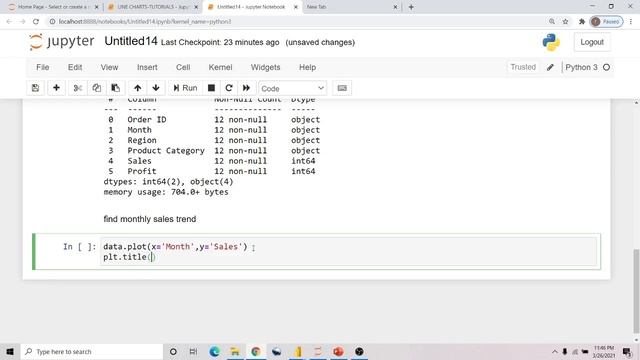Screen dimensions: 640x360
Task: Open the Windows Start menu
Action: [x=10, y=351]
